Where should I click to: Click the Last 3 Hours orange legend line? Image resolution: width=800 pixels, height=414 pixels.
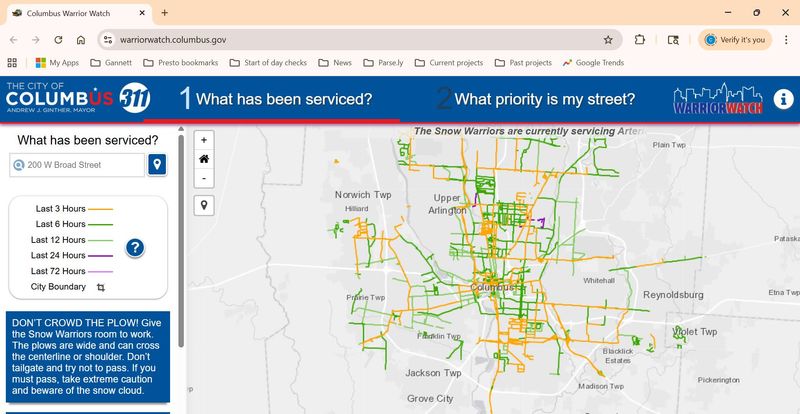click(x=100, y=209)
